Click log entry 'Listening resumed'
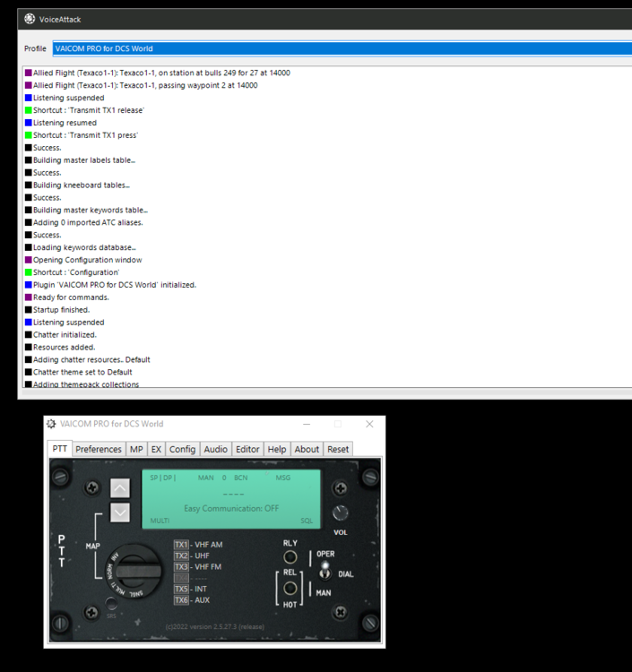Image resolution: width=632 pixels, height=672 pixels. [61, 123]
